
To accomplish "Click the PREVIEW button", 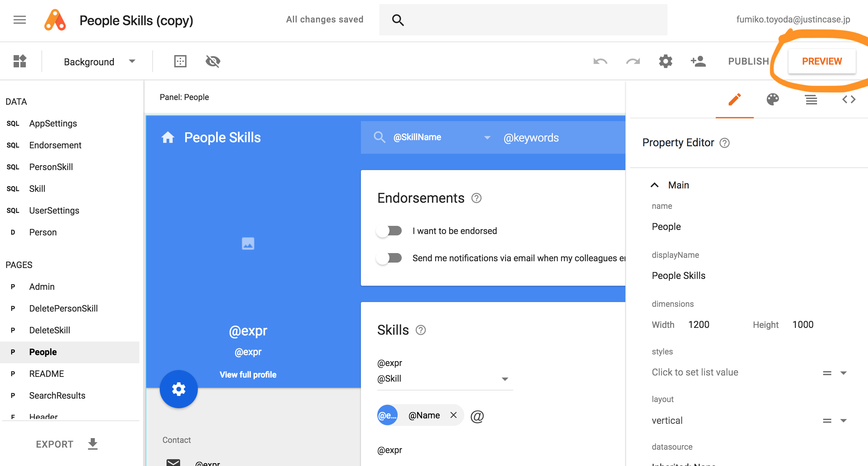I will click(821, 61).
